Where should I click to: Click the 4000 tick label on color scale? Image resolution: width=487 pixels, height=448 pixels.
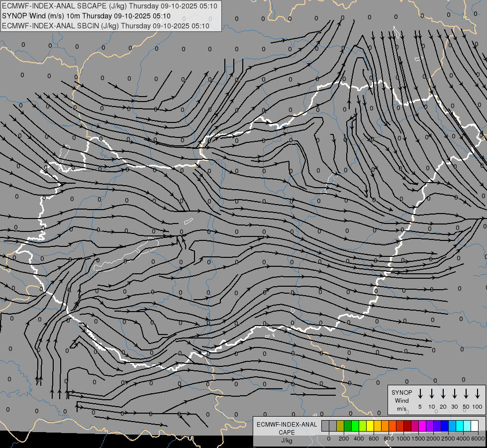coord(463,439)
